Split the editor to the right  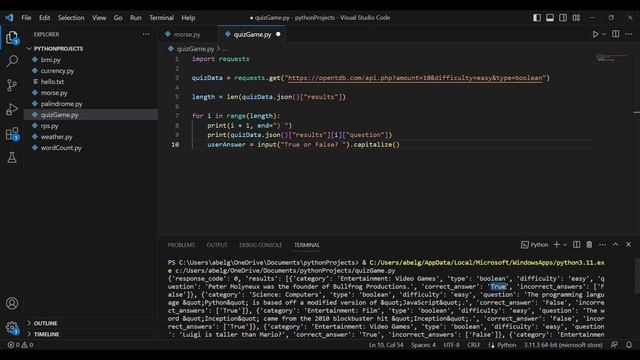tap(616, 34)
